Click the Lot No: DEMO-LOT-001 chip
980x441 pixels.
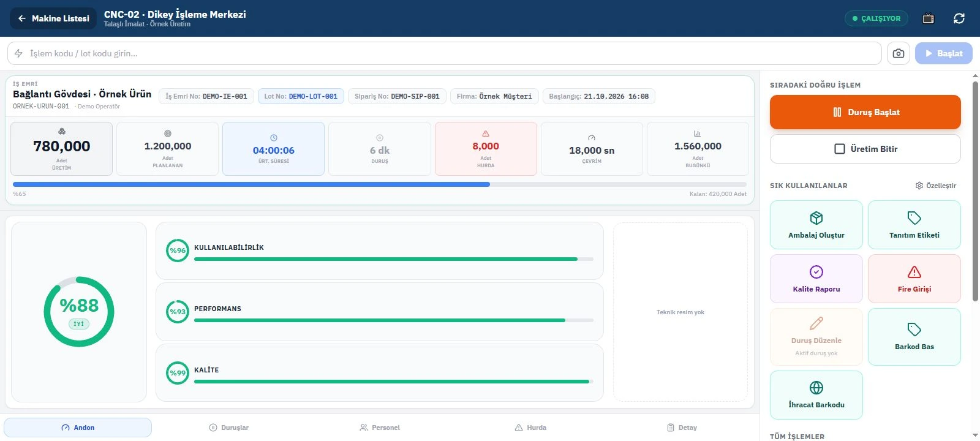(301, 96)
